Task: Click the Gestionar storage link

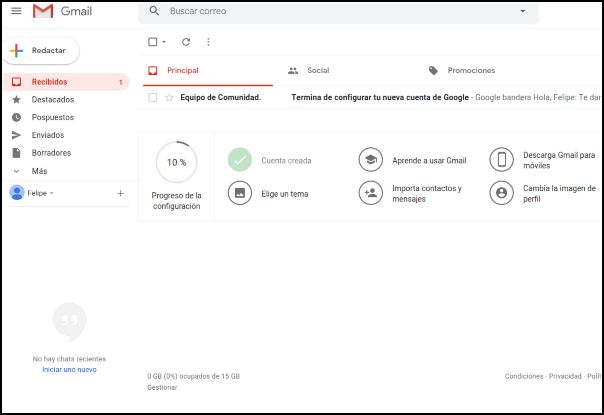Action: click(162, 387)
